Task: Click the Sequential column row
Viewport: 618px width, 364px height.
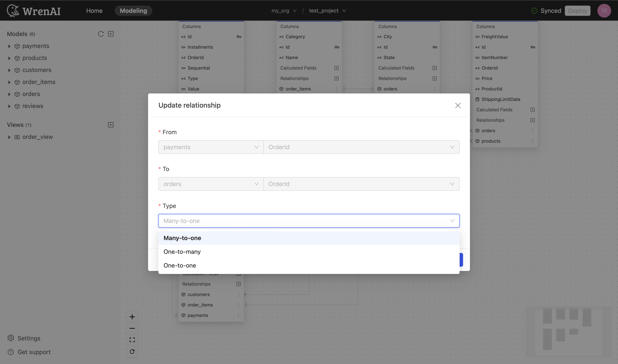Action: click(211, 68)
